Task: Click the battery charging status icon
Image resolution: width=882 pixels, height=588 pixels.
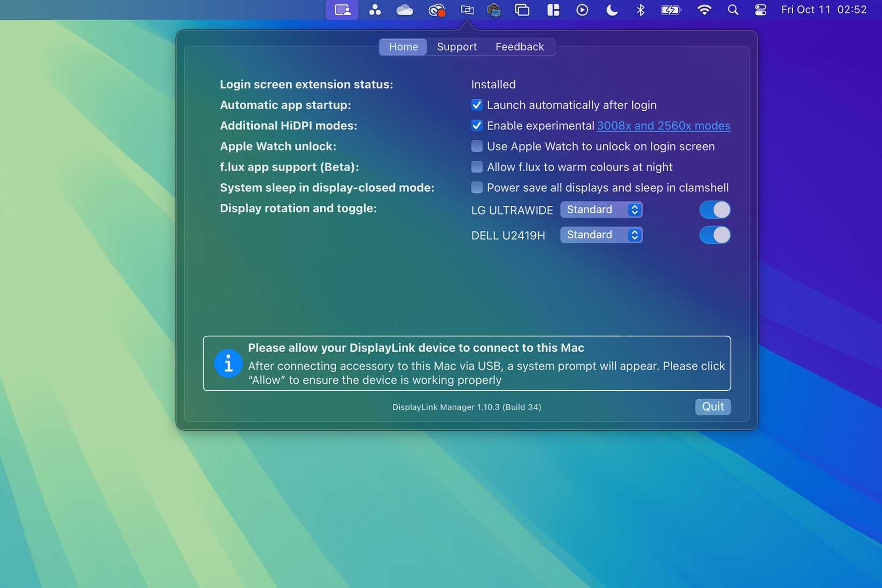Action: coord(671,10)
